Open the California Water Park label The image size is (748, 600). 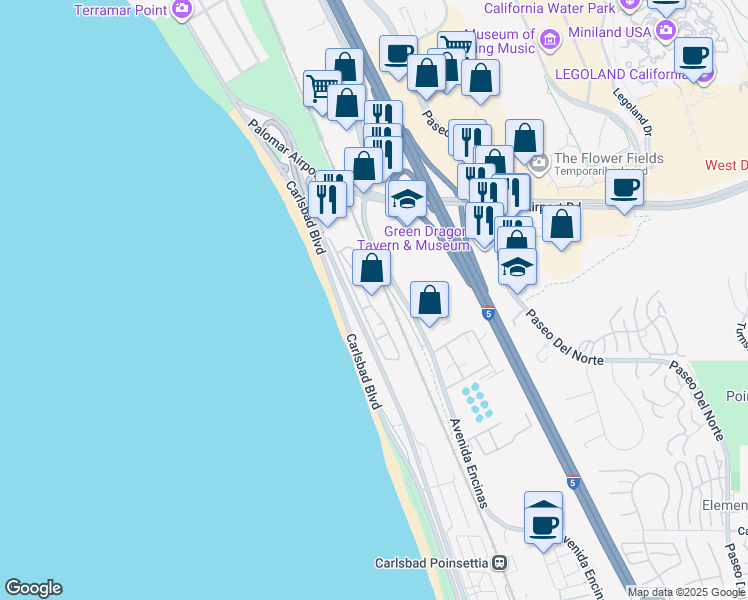click(x=550, y=8)
